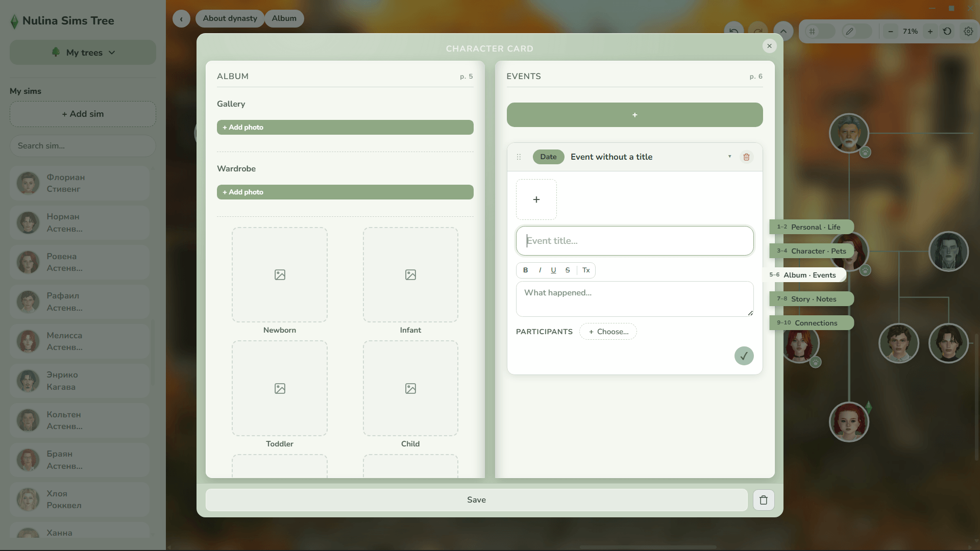Apply bold formatting in the event editor
This screenshot has height=551, width=980.
[x=525, y=270]
